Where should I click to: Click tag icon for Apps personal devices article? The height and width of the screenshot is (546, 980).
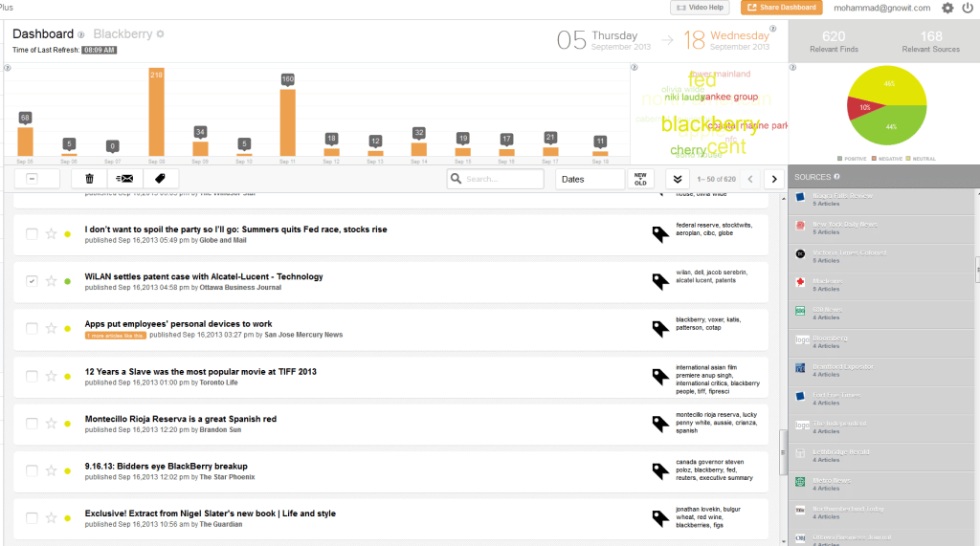pos(660,329)
